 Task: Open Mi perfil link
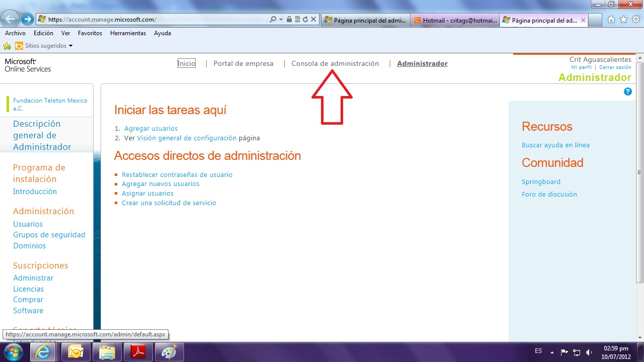click(581, 67)
